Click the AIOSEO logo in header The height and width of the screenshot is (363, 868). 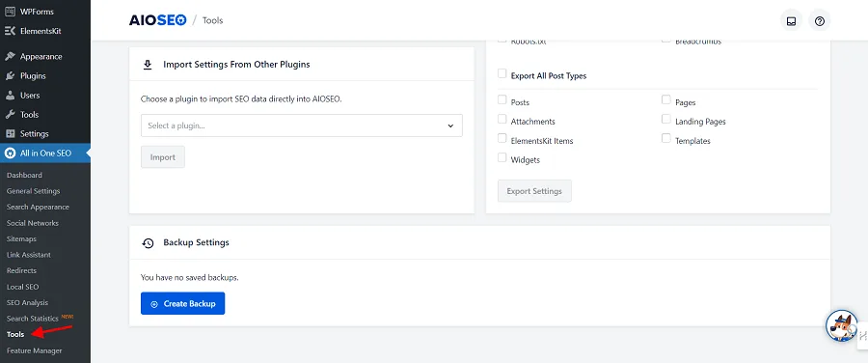tap(157, 20)
